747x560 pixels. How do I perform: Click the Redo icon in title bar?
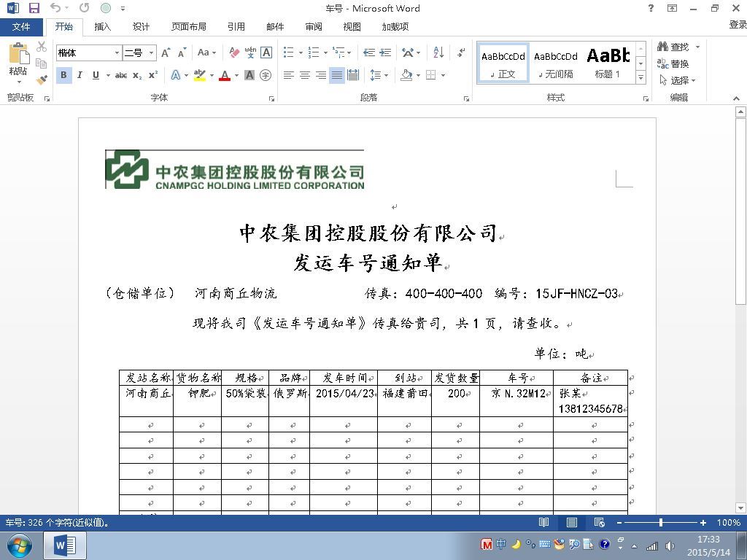click(x=85, y=7)
